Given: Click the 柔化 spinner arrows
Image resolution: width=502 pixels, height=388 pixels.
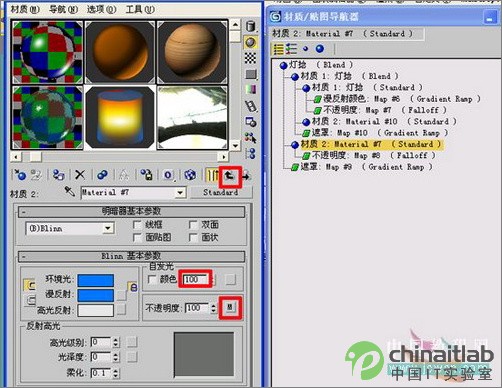Looking at the screenshot, I should [x=116, y=373].
